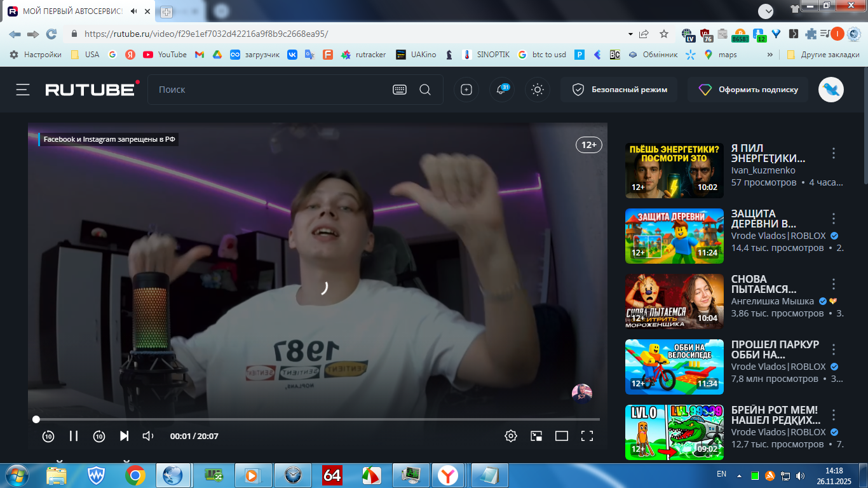This screenshot has height=488, width=868.
Task: Click the search magnifier icon
Action: click(x=425, y=90)
